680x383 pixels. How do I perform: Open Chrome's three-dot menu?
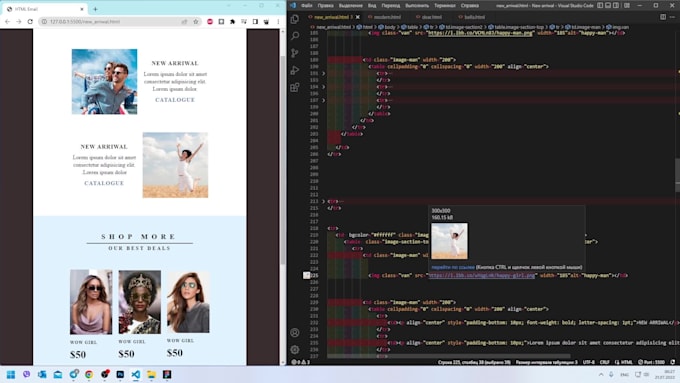pyautogui.click(x=278, y=21)
